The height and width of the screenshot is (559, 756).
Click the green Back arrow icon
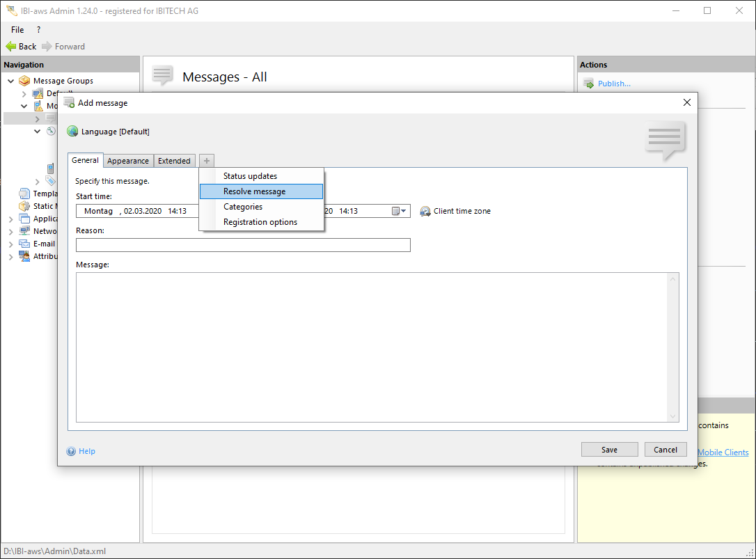click(11, 47)
